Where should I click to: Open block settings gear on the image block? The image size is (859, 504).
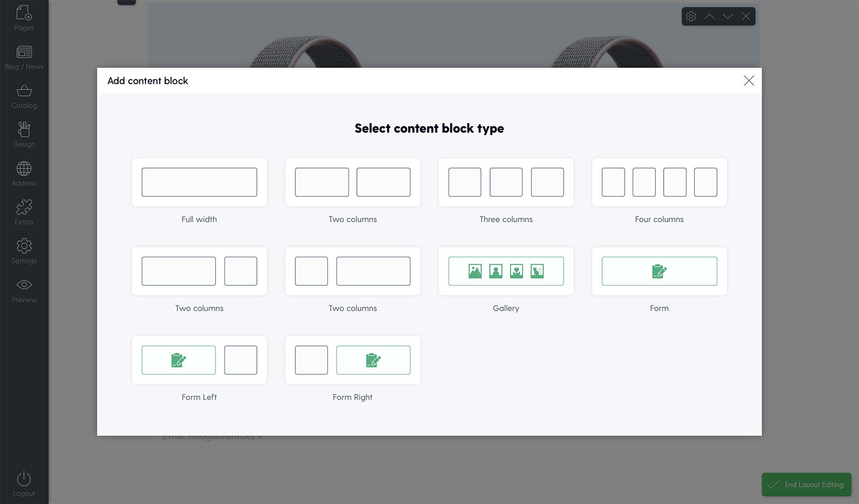click(x=691, y=16)
